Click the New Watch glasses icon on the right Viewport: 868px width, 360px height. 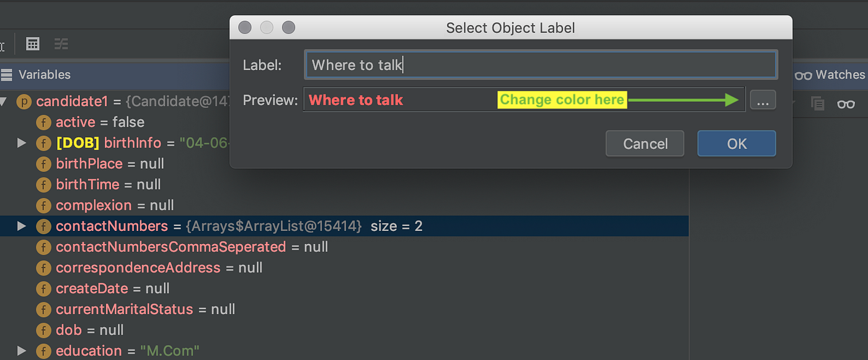tap(846, 104)
